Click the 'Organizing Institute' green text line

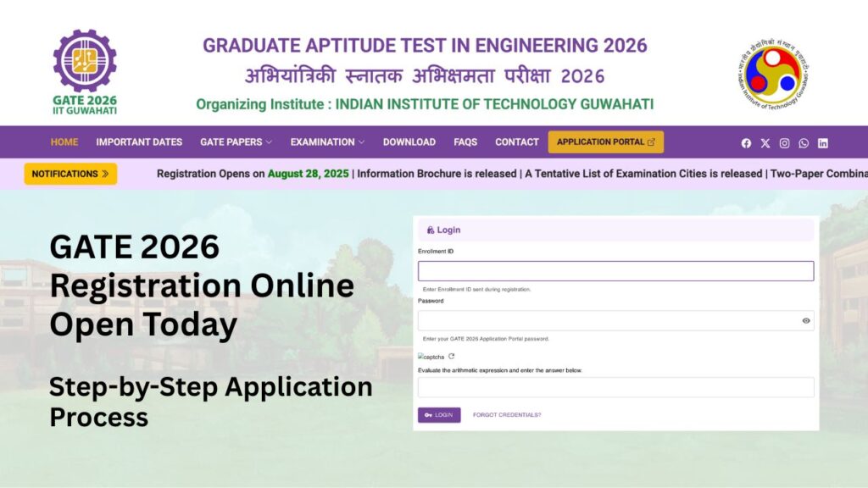click(425, 104)
